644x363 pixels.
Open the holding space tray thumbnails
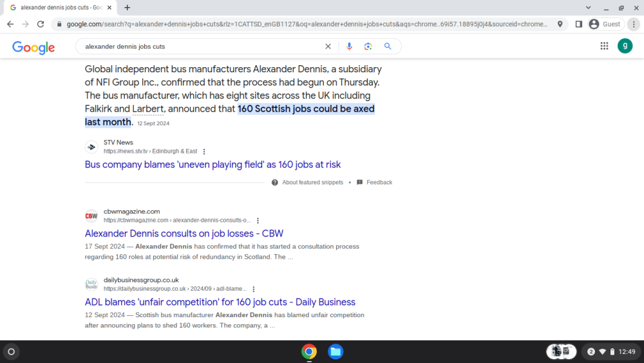click(562, 351)
